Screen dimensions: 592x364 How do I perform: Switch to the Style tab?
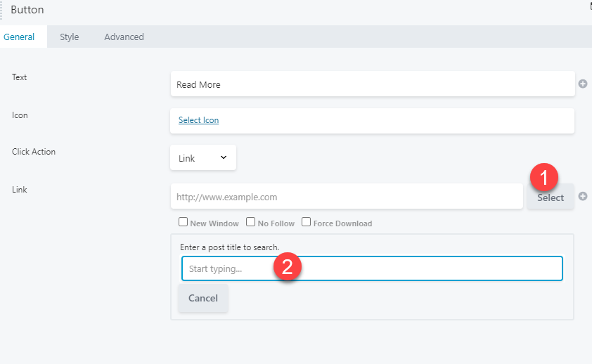70,37
